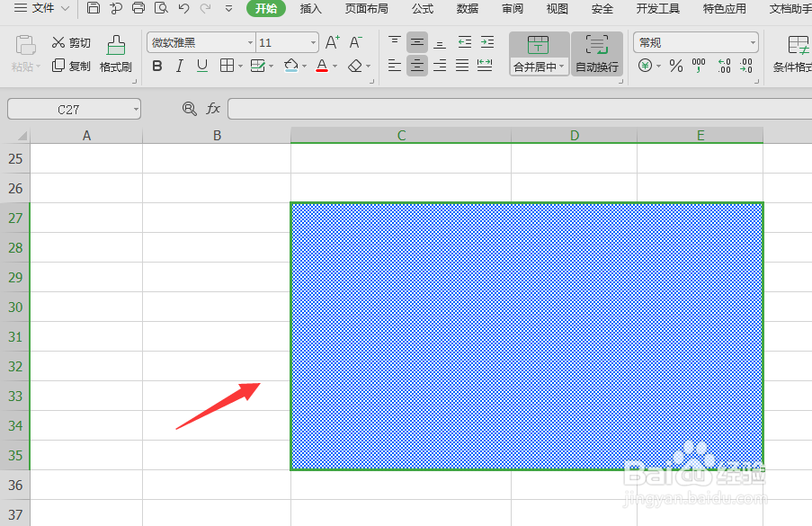Open the 特色应用 tab
The width and height of the screenshot is (812, 526).
click(x=724, y=9)
